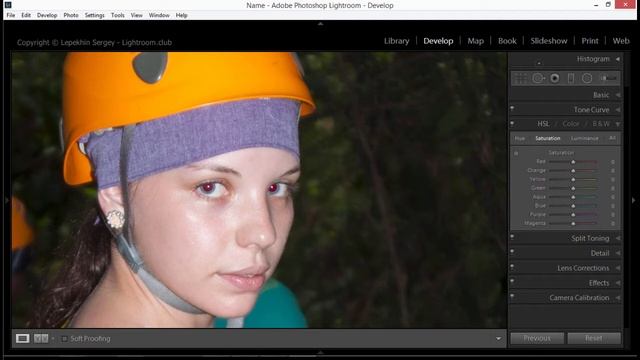Viewport: 640px width, 360px height.
Task: Click the Lightroom app icon in title bar
Action: pos(8,5)
